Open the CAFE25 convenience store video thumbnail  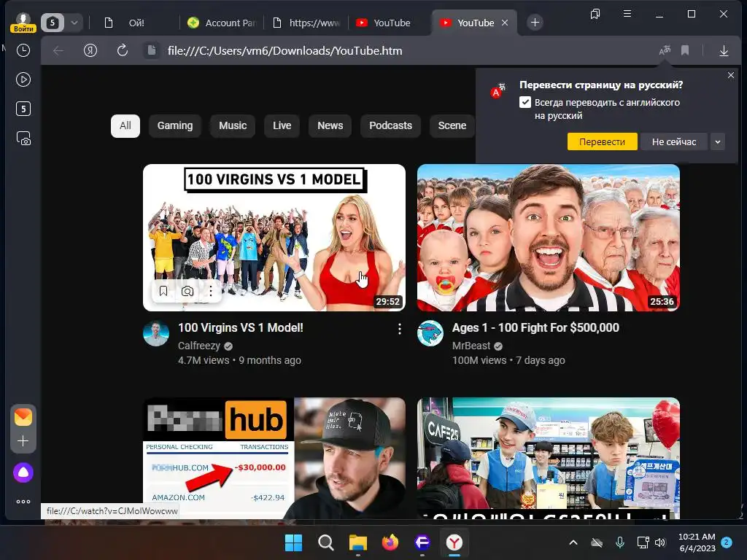[549, 458]
